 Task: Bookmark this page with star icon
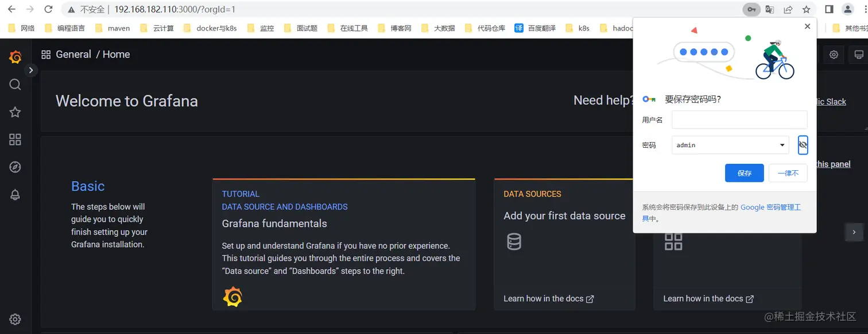click(806, 9)
